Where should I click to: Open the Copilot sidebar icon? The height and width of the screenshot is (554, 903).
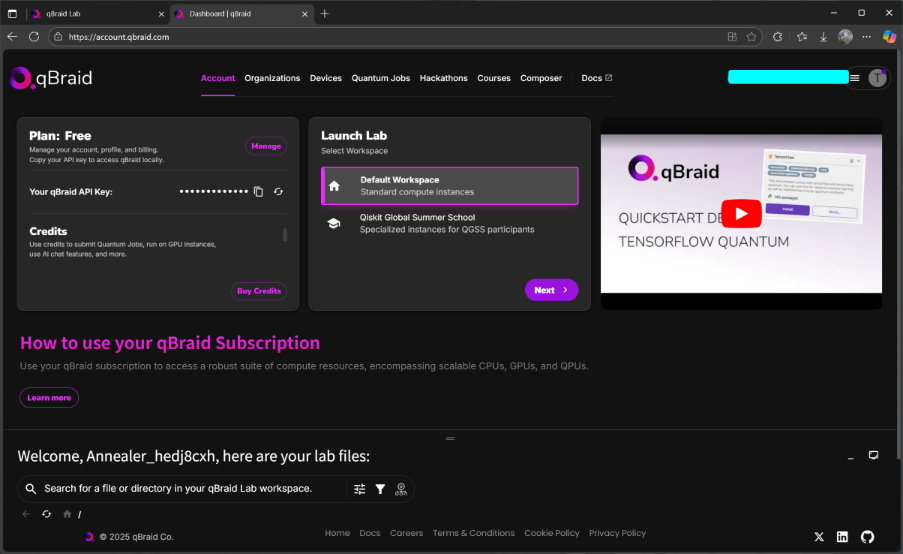[x=889, y=37]
